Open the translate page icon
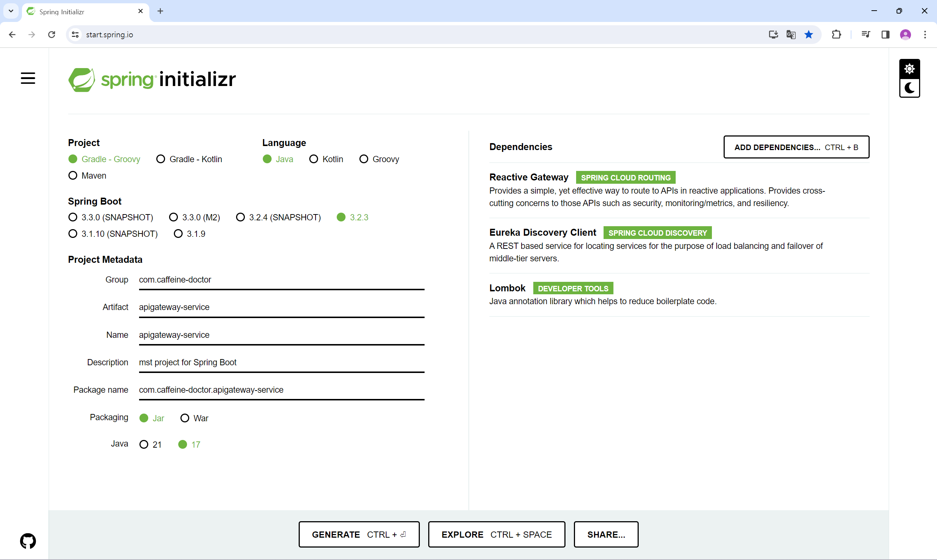 pos(791,35)
